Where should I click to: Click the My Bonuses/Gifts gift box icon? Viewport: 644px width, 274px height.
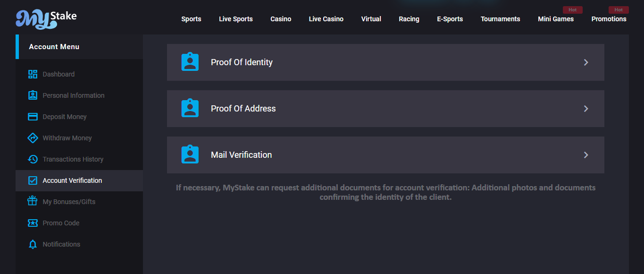[x=33, y=202]
